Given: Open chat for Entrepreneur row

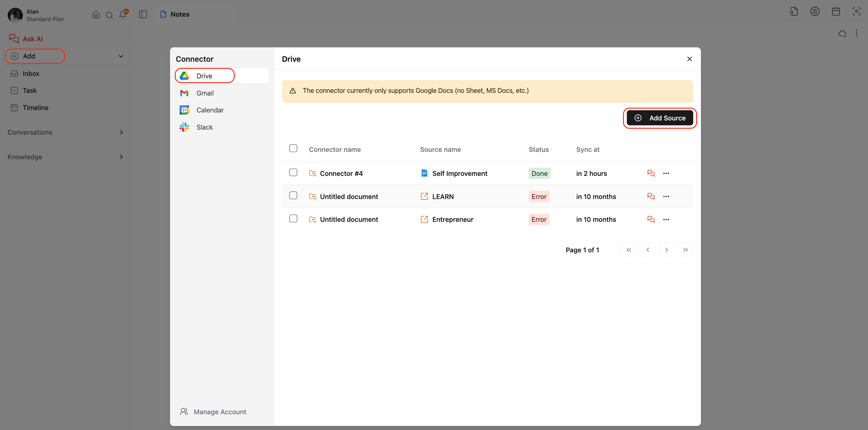Looking at the screenshot, I should coord(651,219).
